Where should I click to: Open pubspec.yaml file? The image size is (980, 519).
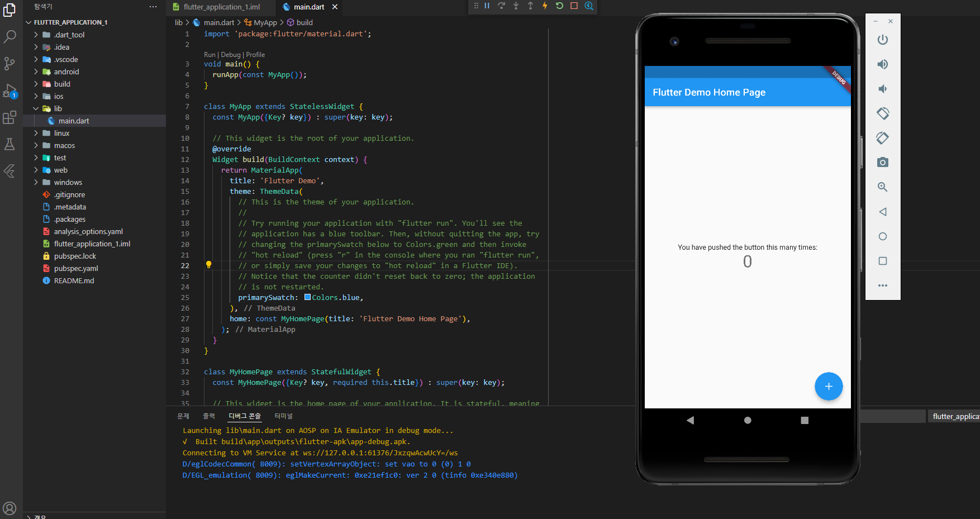[94, 268]
